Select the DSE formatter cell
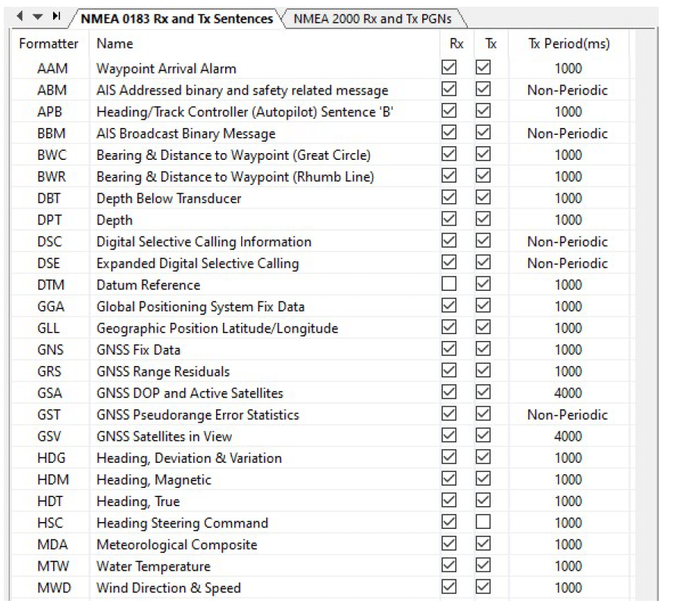The width and height of the screenshot is (677, 616). 49,263
